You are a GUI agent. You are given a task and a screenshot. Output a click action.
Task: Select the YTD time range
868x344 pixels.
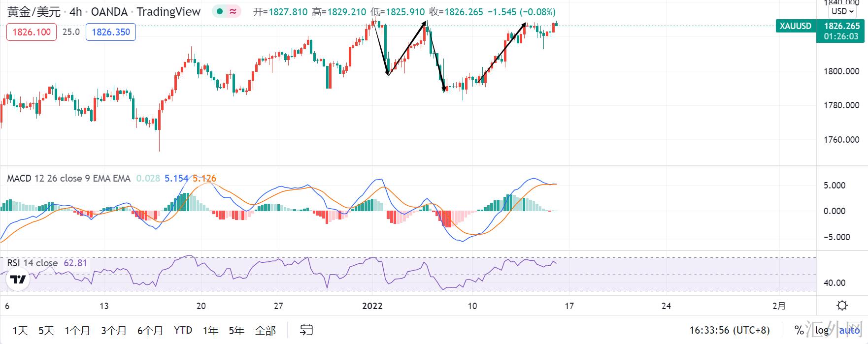point(183,330)
